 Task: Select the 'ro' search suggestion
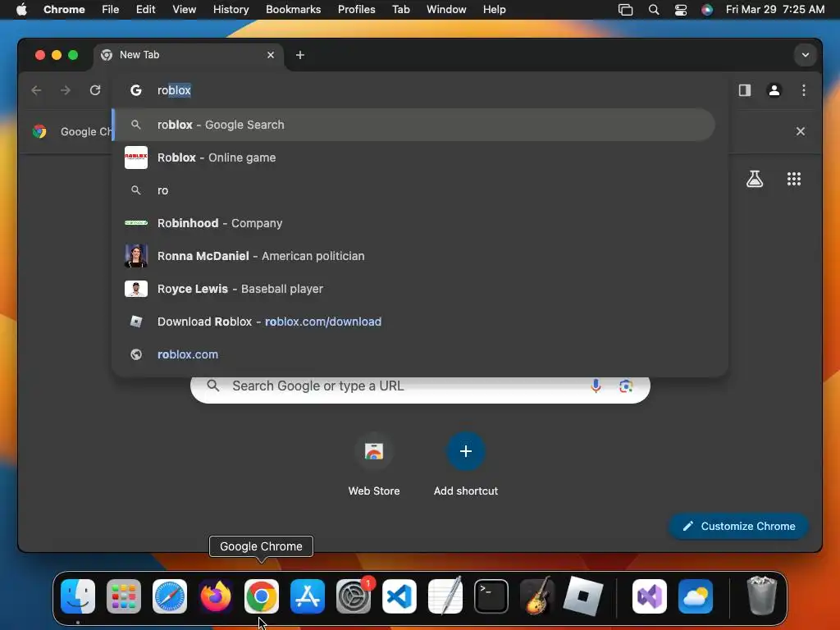pyautogui.click(x=413, y=190)
